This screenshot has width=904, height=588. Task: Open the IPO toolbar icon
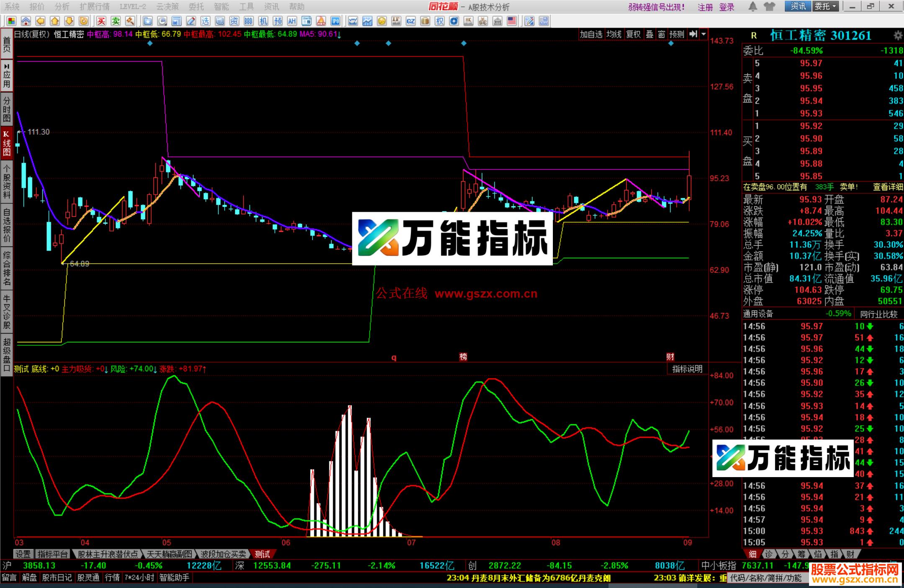[x=335, y=21]
